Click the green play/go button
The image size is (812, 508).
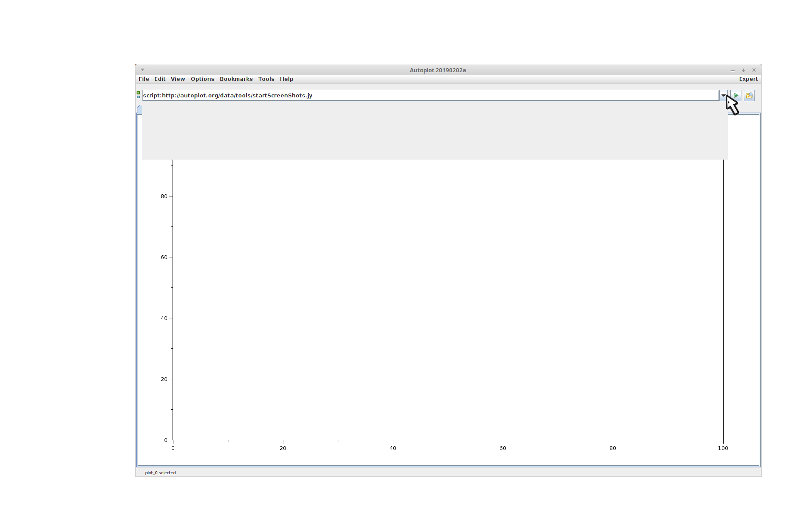(736, 96)
